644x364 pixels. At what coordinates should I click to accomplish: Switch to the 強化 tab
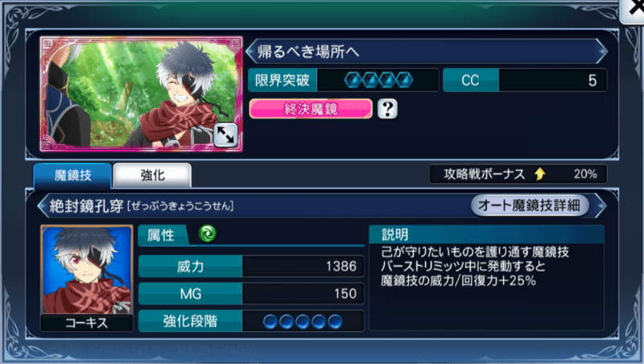[x=152, y=176]
